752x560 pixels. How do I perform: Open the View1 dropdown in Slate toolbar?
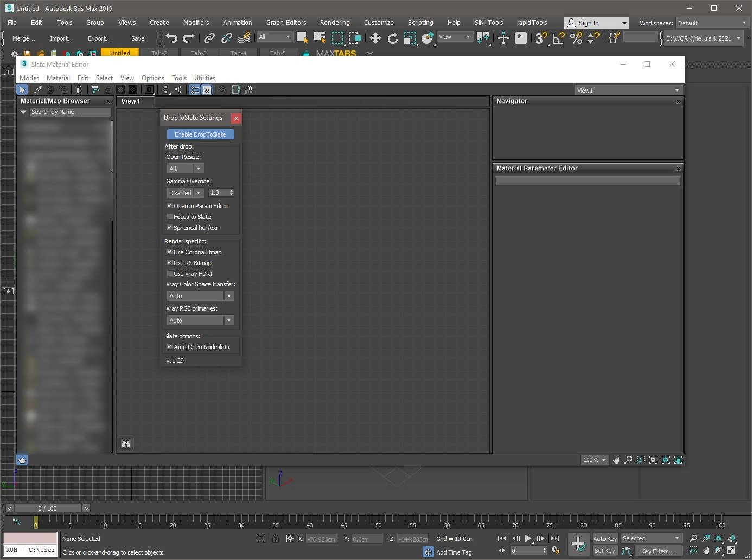[628, 91]
